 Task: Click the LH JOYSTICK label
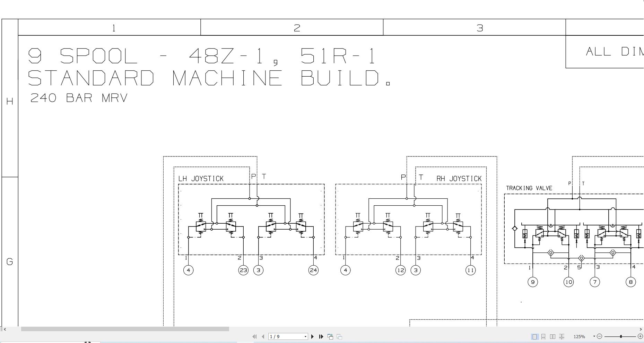[x=201, y=179]
